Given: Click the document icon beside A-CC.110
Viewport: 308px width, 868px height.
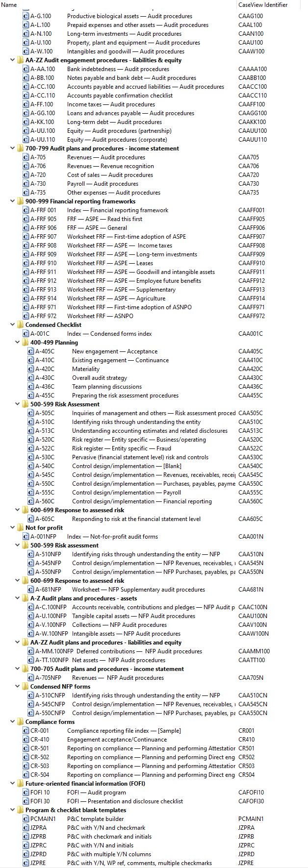Looking at the screenshot, I should (26, 96).
